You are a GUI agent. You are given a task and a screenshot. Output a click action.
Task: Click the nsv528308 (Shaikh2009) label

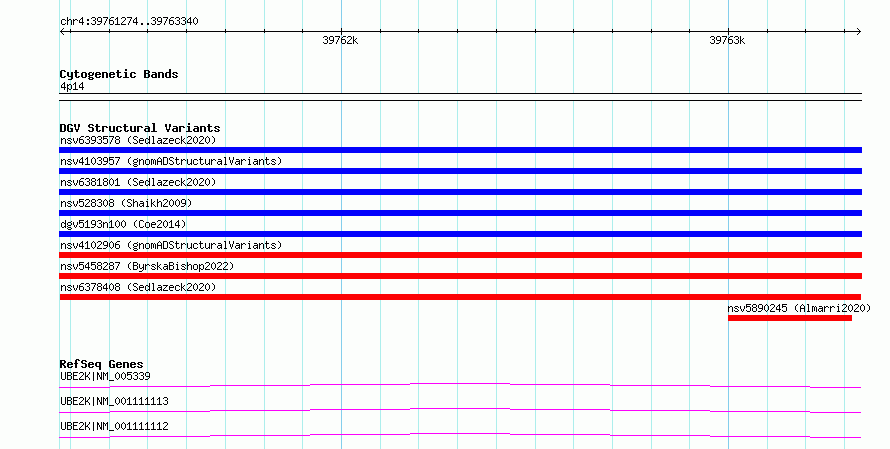126,203
